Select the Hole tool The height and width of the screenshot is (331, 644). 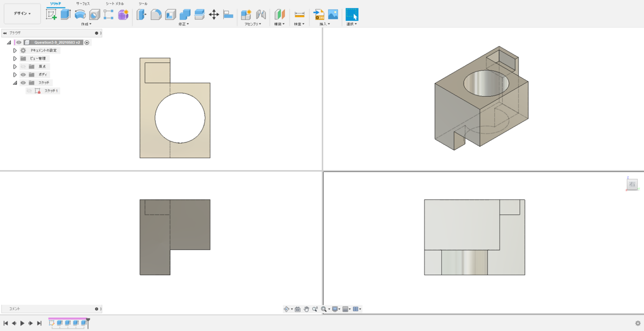94,15
